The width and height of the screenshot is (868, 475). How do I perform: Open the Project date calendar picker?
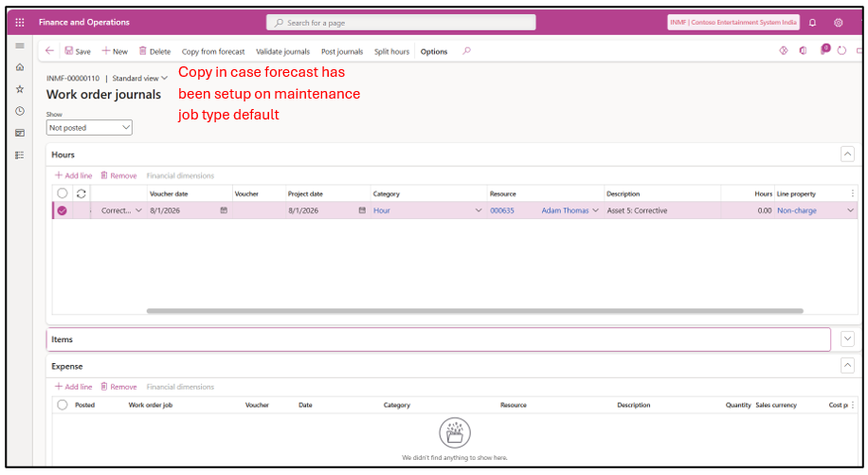point(362,210)
